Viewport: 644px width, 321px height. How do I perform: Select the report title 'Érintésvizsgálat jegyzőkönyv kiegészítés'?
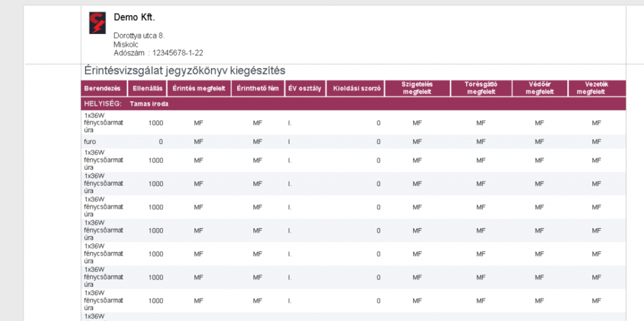click(185, 70)
